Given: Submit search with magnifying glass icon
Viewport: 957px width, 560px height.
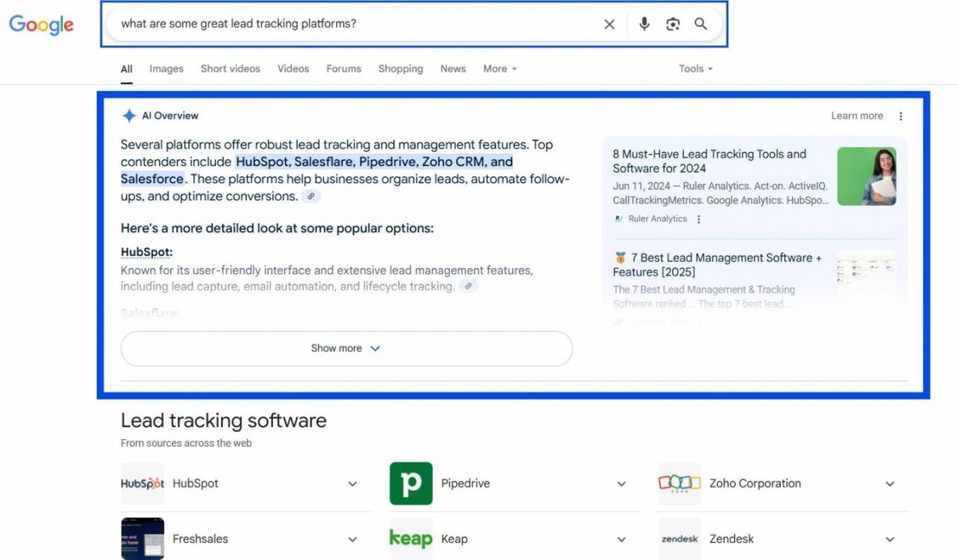Looking at the screenshot, I should tap(701, 24).
